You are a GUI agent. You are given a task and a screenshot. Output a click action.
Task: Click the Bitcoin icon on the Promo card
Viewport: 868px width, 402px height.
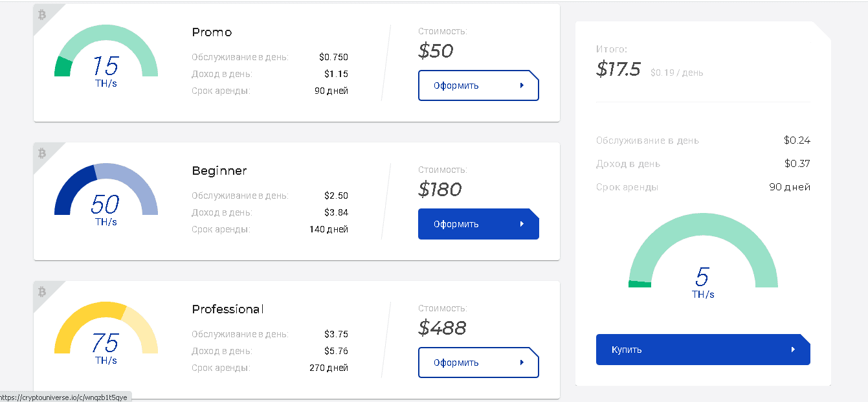click(42, 14)
